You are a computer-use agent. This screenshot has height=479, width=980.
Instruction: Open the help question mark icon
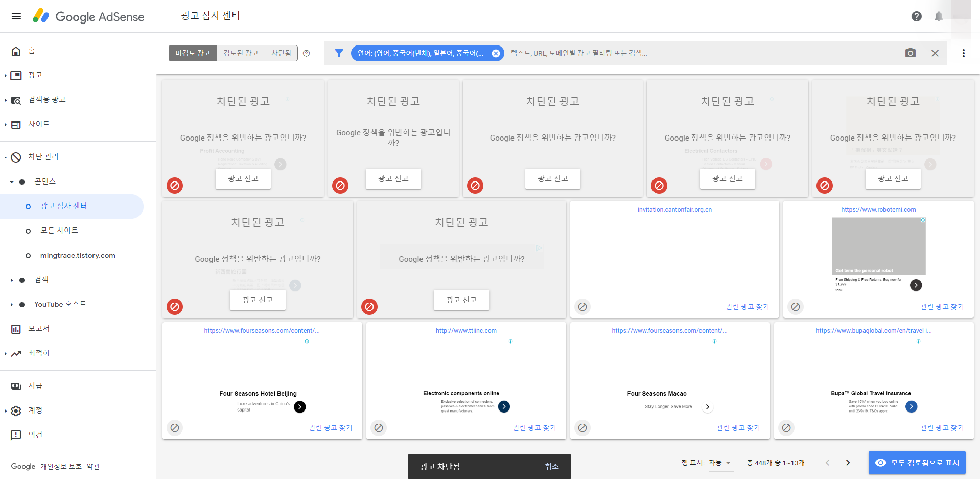916,16
